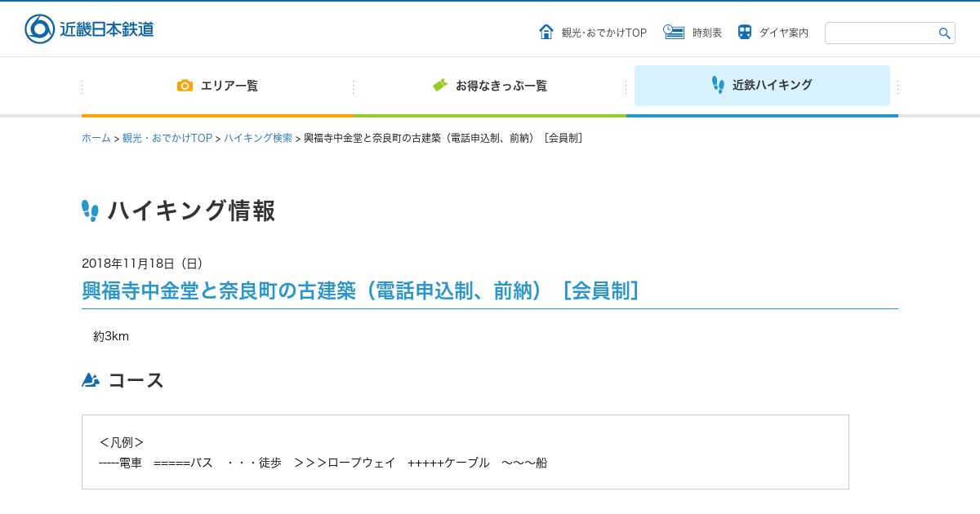Open the ダイヤ案内 link

click(x=784, y=33)
